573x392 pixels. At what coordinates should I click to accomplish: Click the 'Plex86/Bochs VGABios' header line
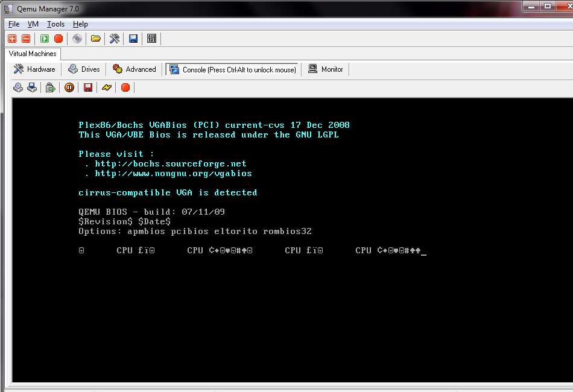214,125
